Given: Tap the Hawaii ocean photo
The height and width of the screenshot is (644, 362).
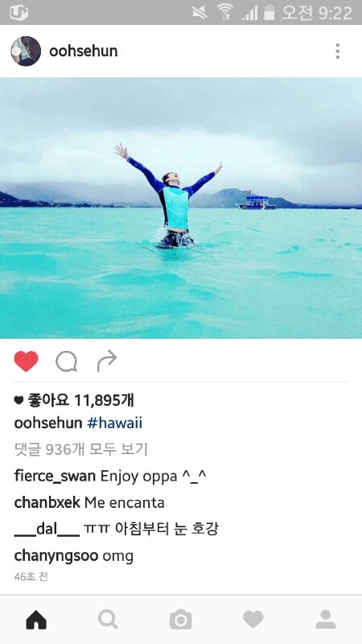Looking at the screenshot, I should pyautogui.click(x=181, y=208).
